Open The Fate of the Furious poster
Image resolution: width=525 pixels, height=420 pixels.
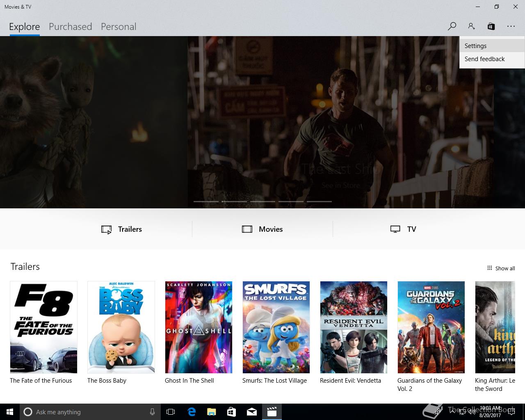pos(43,327)
